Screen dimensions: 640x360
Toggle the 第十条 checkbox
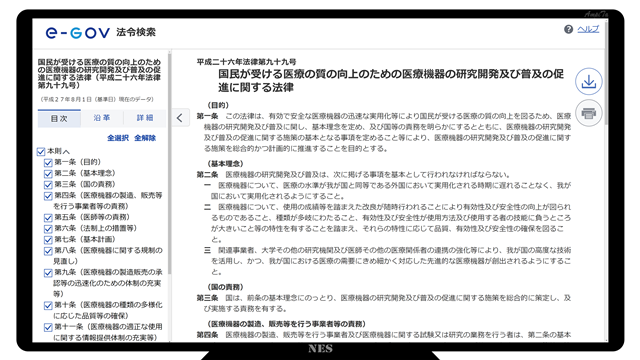(48, 305)
